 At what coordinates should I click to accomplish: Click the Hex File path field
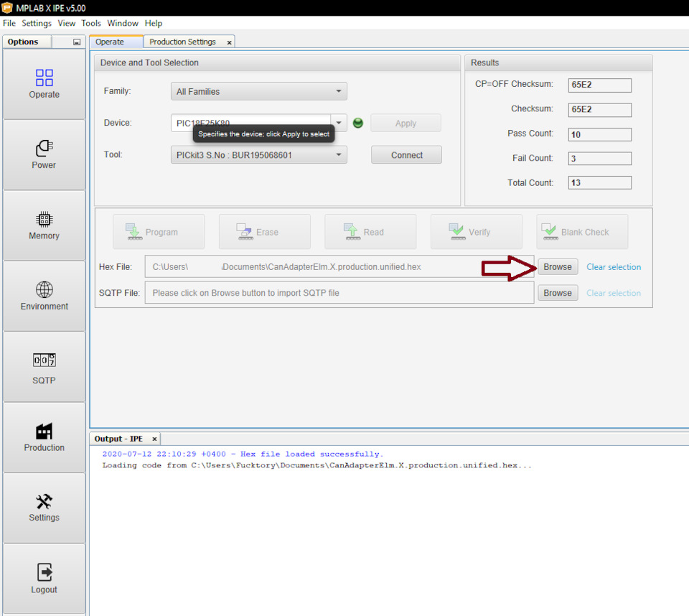point(339,266)
